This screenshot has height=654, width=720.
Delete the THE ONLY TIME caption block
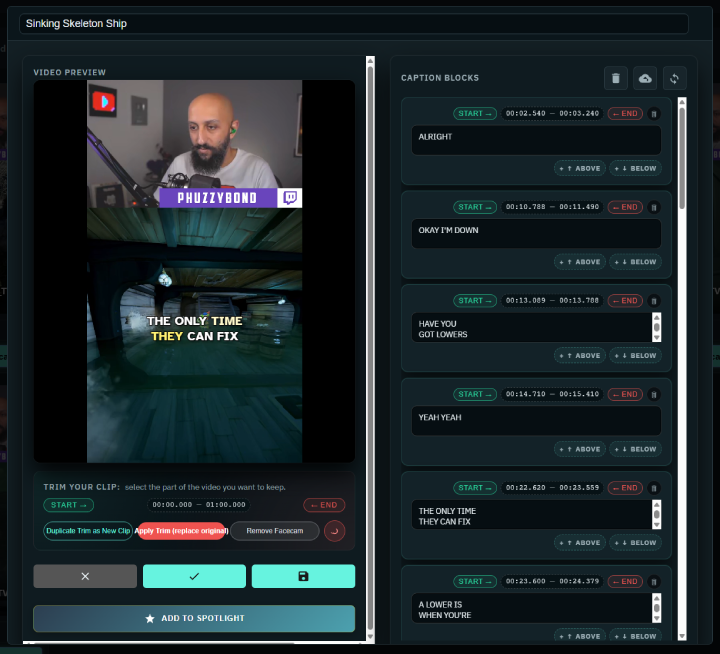(x=654, y=488)
